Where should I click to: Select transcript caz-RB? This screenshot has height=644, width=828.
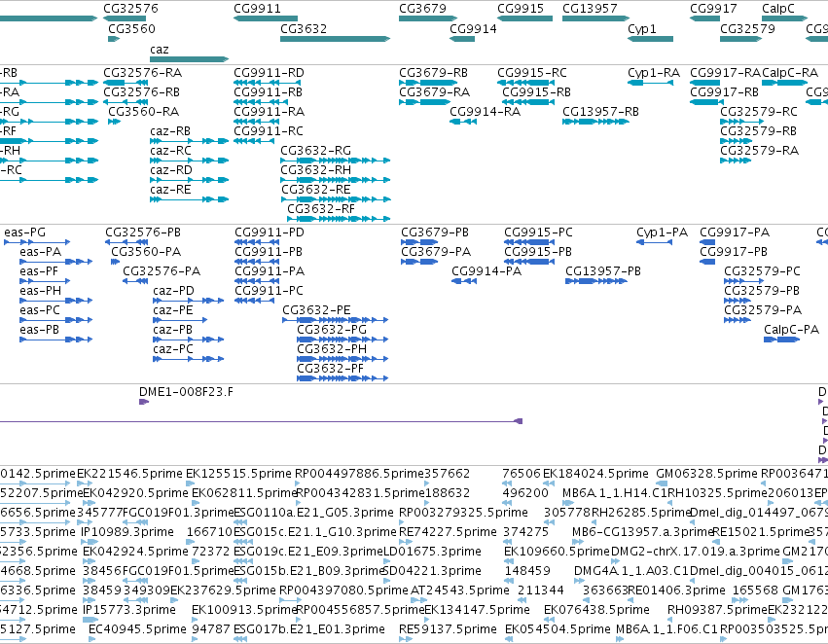pos(189,141)
